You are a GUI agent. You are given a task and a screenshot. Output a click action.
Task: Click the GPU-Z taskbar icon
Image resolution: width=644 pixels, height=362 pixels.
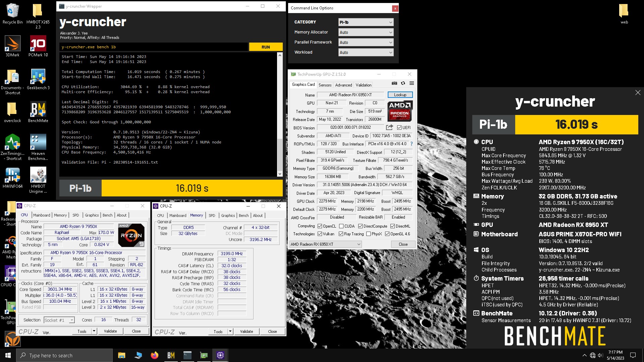[204, 355]
